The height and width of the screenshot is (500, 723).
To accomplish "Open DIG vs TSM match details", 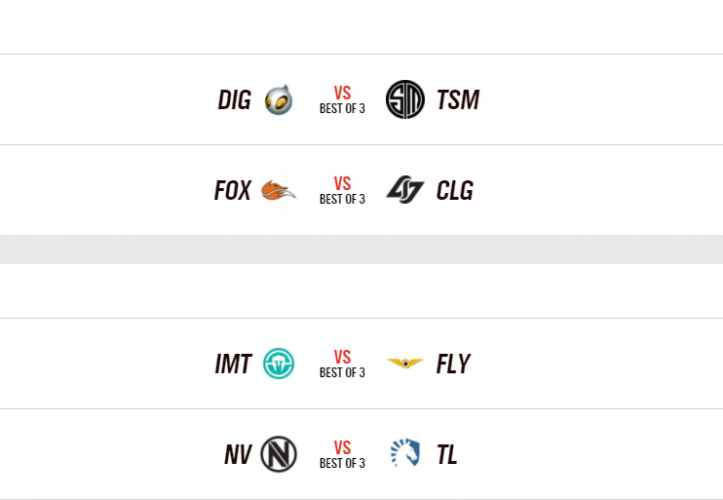I will click(x=342, y=100).
